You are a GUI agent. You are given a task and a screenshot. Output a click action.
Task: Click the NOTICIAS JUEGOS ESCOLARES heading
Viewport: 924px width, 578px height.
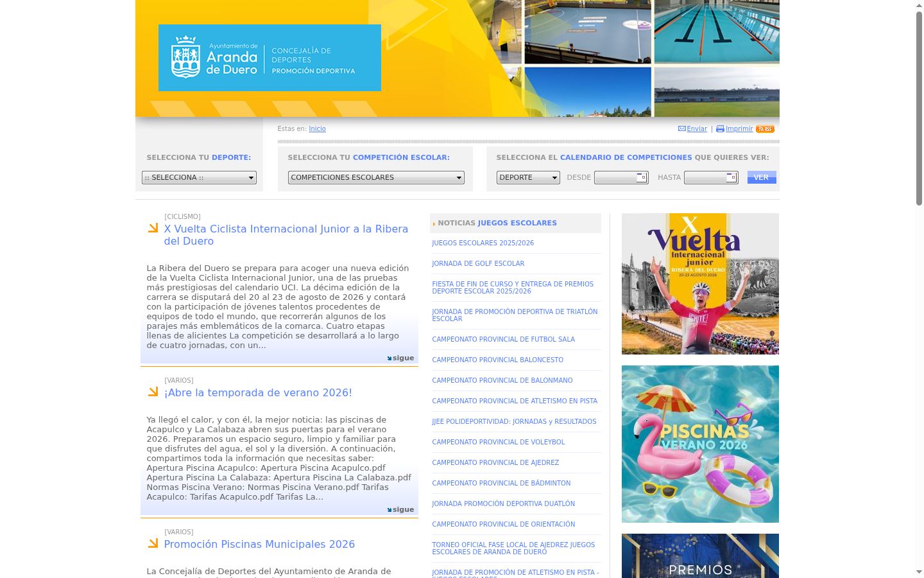click(x=497, y=223)
